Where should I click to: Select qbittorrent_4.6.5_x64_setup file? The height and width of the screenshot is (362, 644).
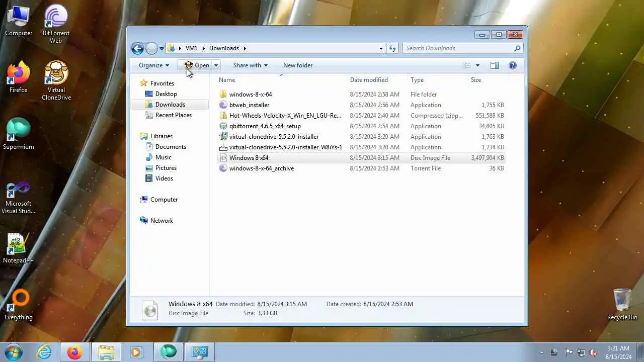(265, 126)
